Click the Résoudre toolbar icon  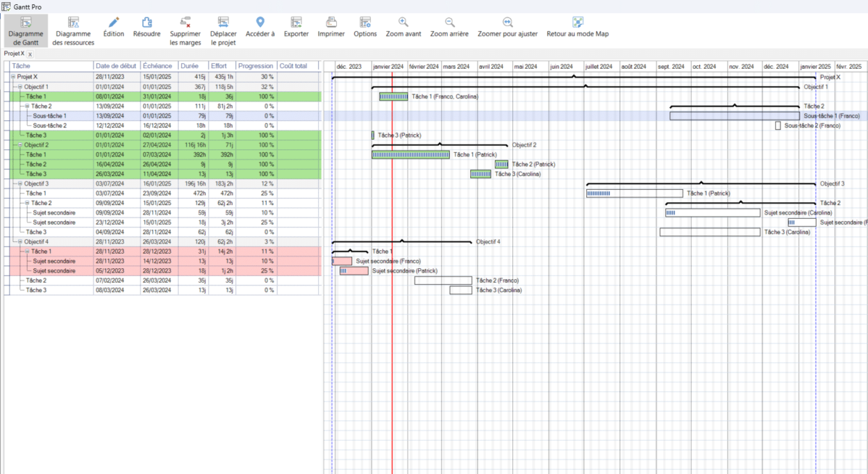coord(147,22)
